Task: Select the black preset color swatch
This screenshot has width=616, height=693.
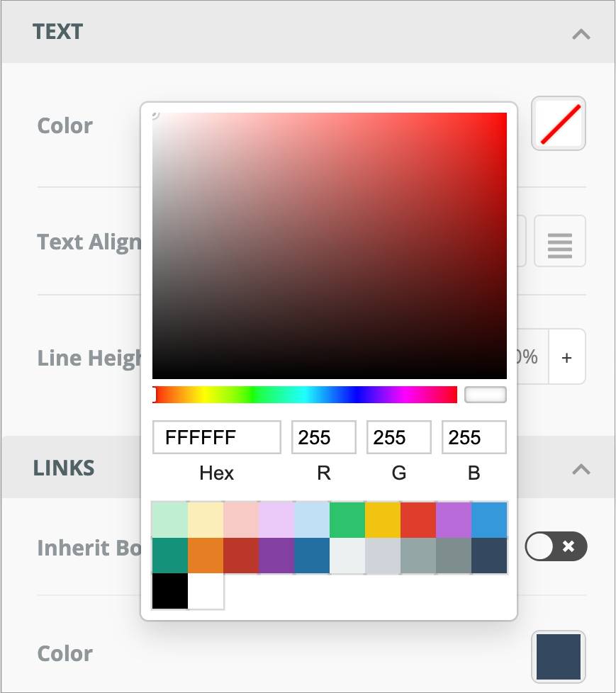Action: tap(170, 591)
